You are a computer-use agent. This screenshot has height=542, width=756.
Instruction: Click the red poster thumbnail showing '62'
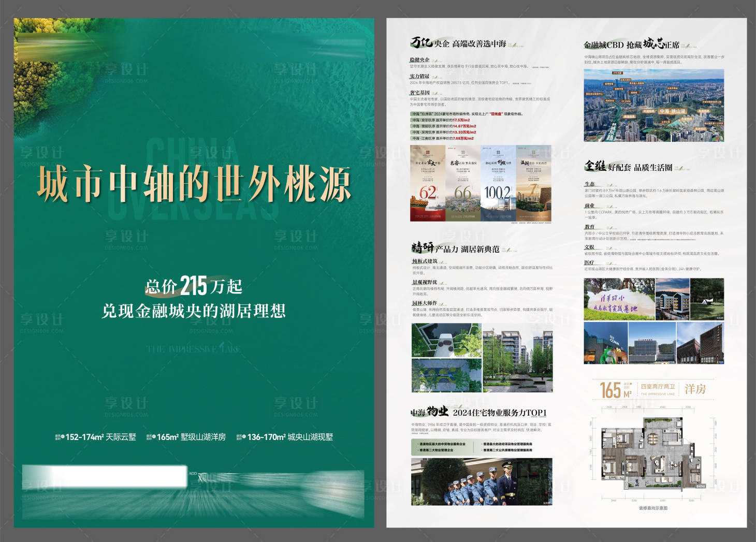428,183
